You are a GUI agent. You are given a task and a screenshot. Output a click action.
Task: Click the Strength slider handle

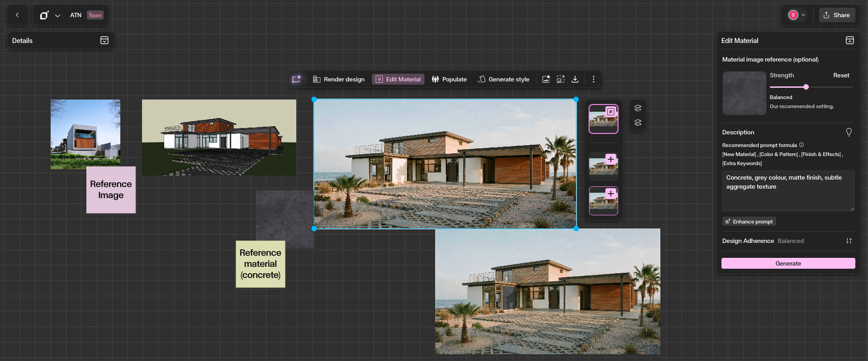pos(806,87)
